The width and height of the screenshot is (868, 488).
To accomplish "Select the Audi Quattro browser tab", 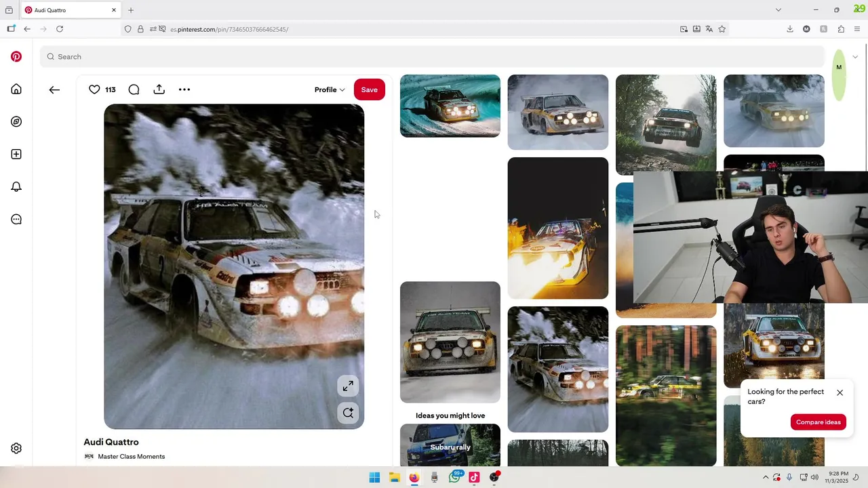I will (x=70, y=10).
